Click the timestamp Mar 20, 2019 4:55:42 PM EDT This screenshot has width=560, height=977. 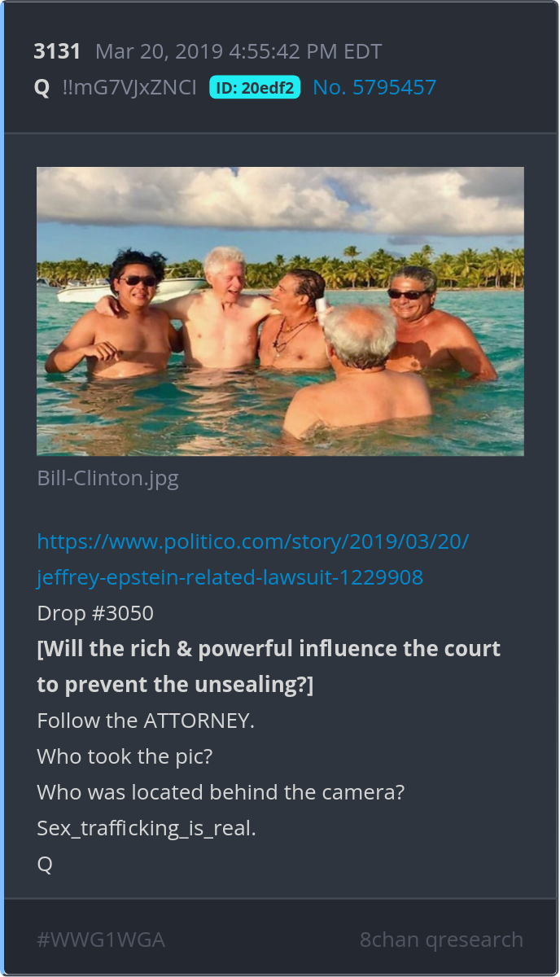coord(238,51)
